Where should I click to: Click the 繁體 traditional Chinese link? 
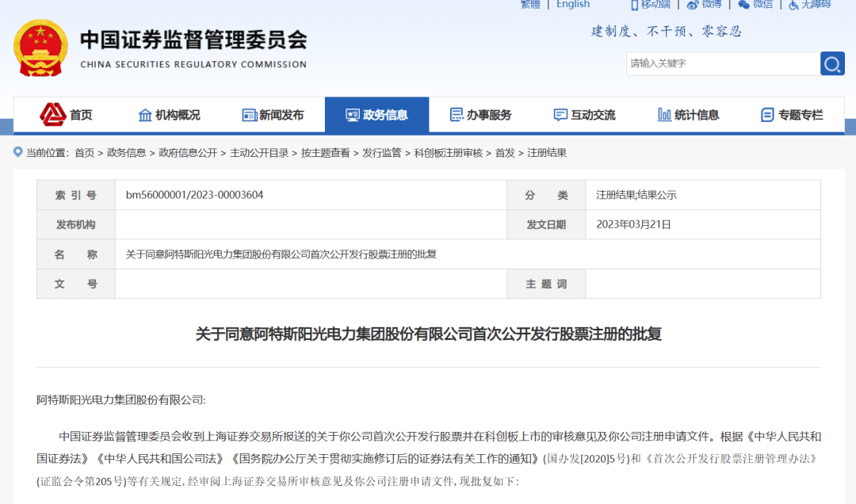[x=530, y=5]
